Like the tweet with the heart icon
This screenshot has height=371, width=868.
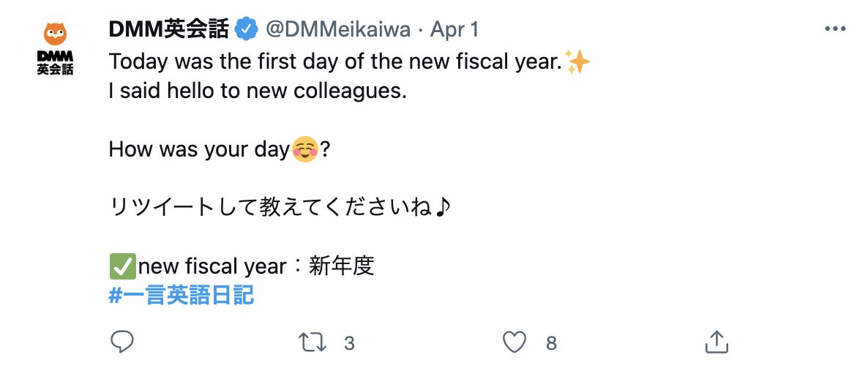pos(515,342)
